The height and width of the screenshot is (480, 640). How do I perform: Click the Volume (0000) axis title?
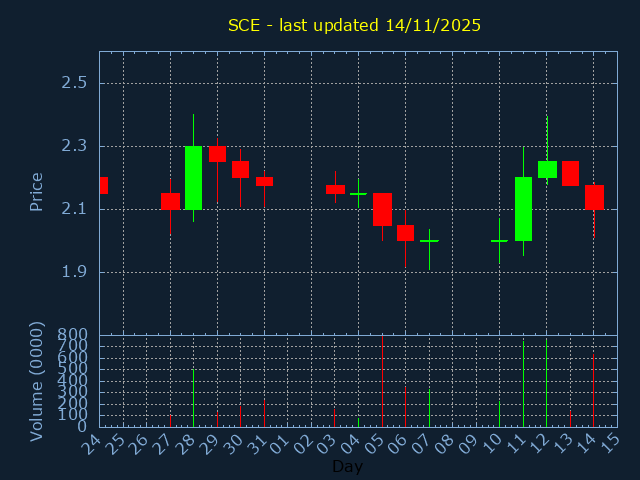coord(36,381)
